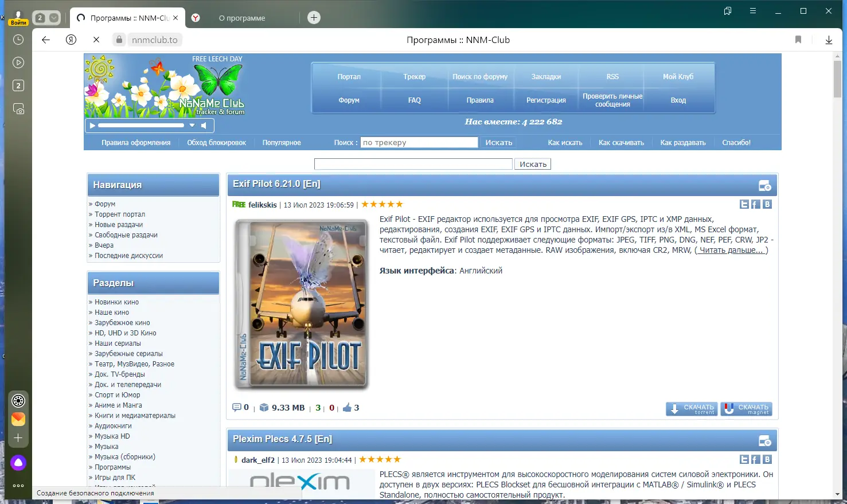Image resolution: width=847 pixels, height=504 pixels.
Task: Open the Exif Pilot cover image
Action: coord(302,303)
